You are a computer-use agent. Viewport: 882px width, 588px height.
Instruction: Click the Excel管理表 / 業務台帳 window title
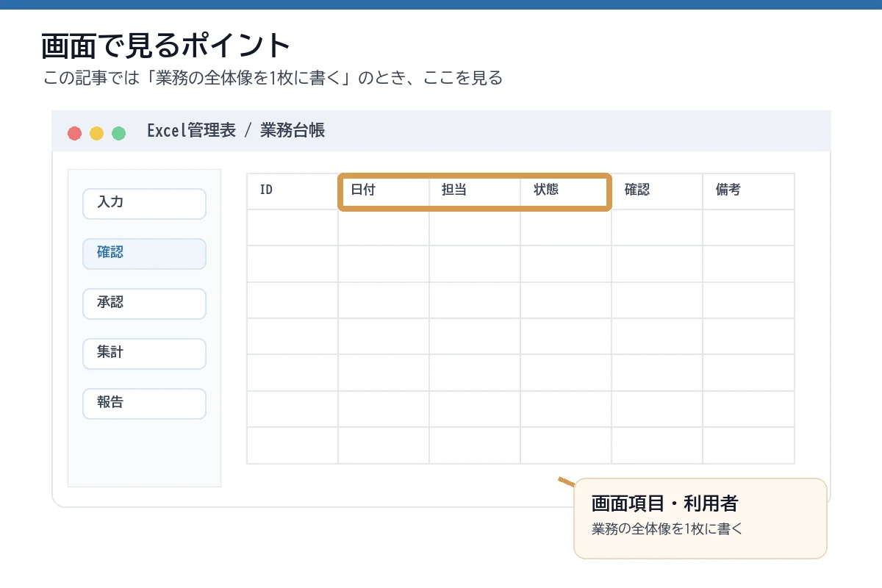236,131
